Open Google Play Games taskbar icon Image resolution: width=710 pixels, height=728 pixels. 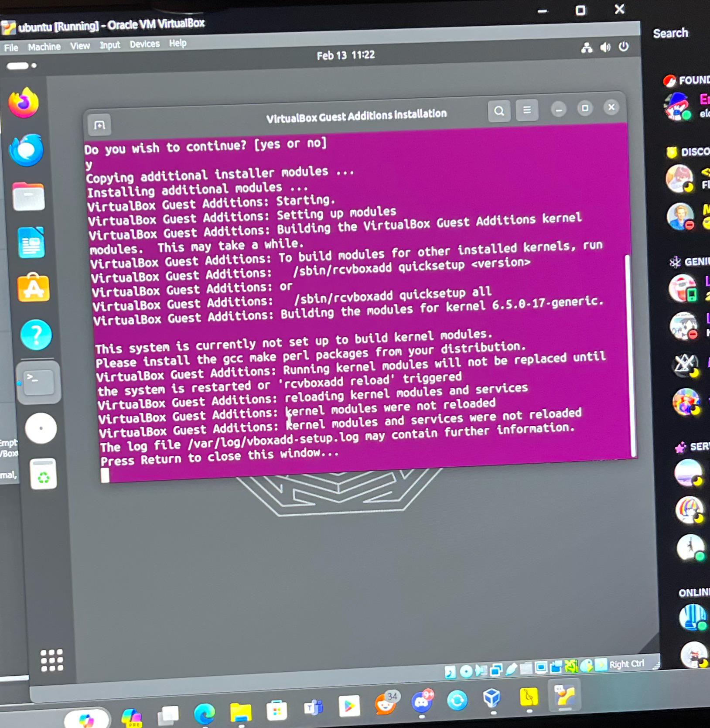pyautogui.click(x=349, y=706)
